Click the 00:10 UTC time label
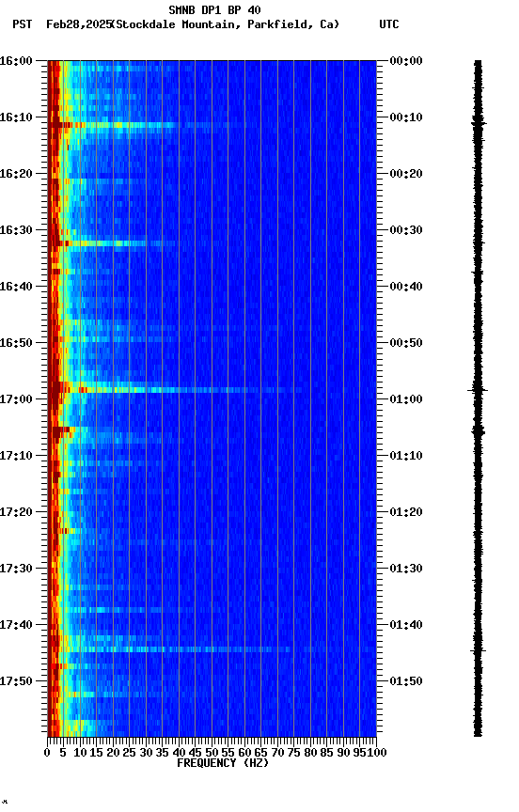This screenshot has width=519, height=812. (406, 117)
